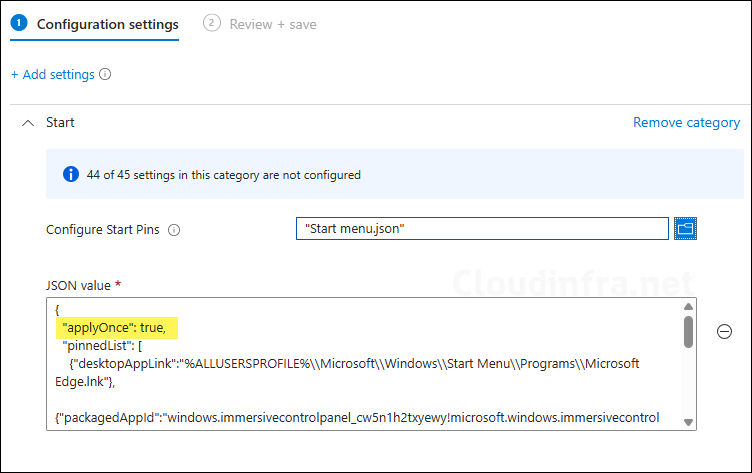Click the step 2 circle icon
The height and width of the screenshot is (473, 752).
pos(212,23)
